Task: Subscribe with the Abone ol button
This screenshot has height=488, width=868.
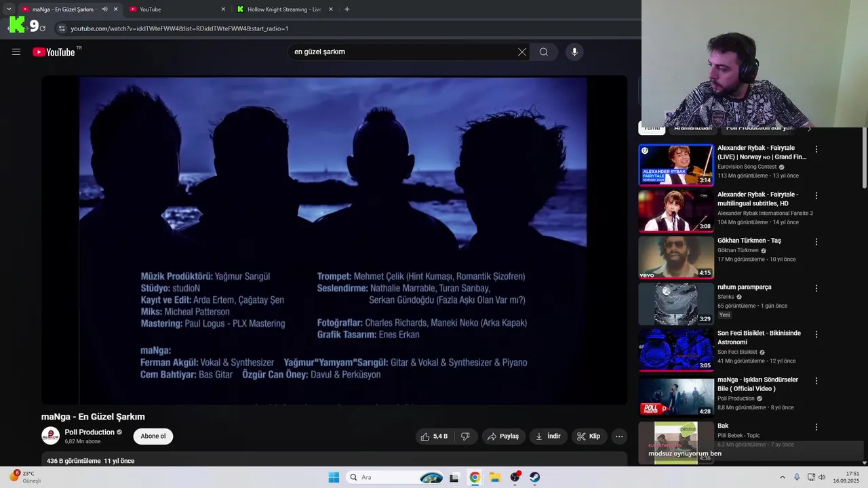Action: (153, 436)
